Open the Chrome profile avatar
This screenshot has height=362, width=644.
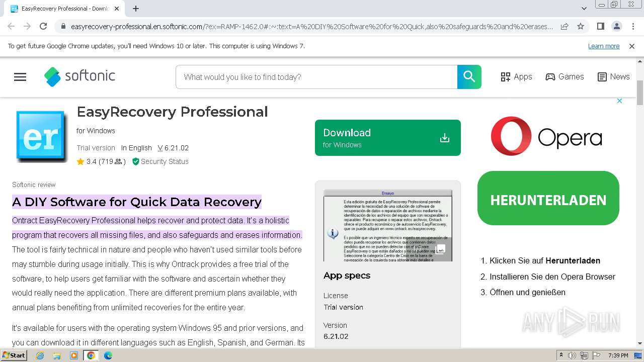pyautogui.click(x=616, y=26)
